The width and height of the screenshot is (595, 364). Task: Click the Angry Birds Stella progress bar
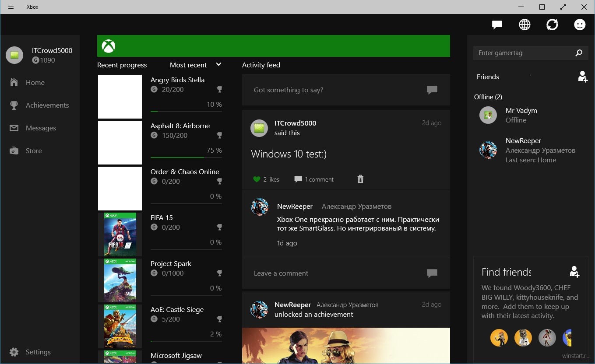point(186,112)
